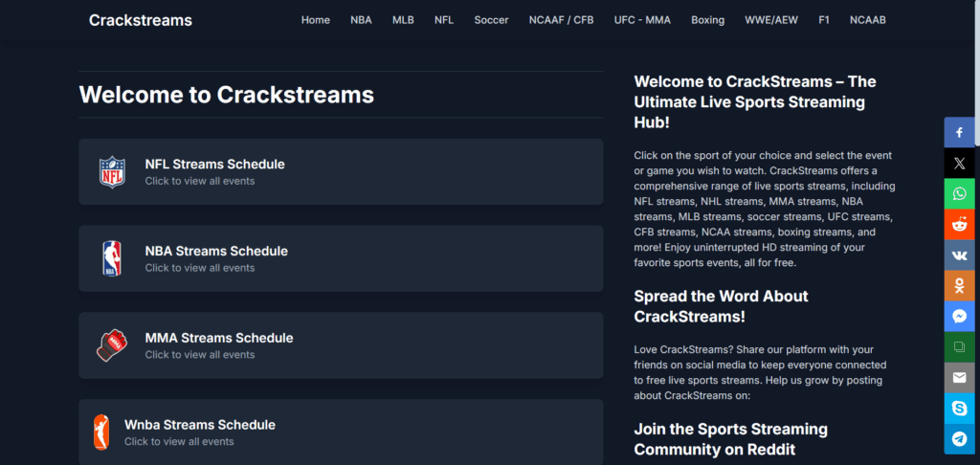View the MMA Streams Schedule events
This screenshot has height=465, width=980.
coord(341,345)
